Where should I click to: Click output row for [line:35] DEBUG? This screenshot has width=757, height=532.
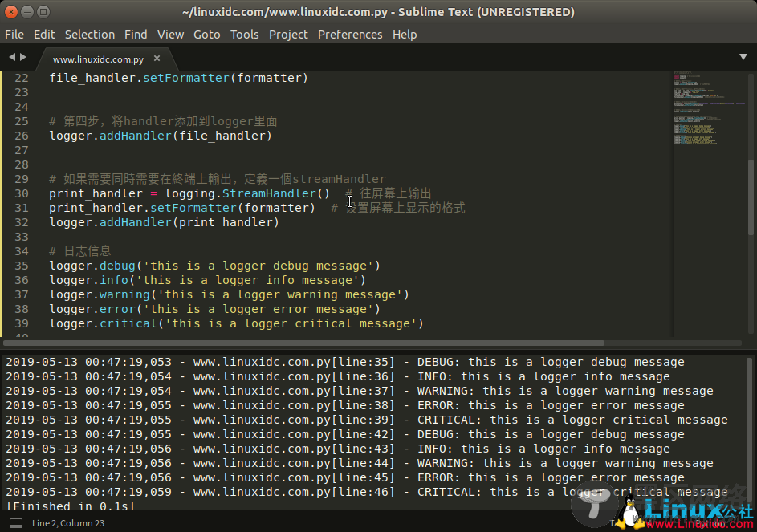[344, 362]
